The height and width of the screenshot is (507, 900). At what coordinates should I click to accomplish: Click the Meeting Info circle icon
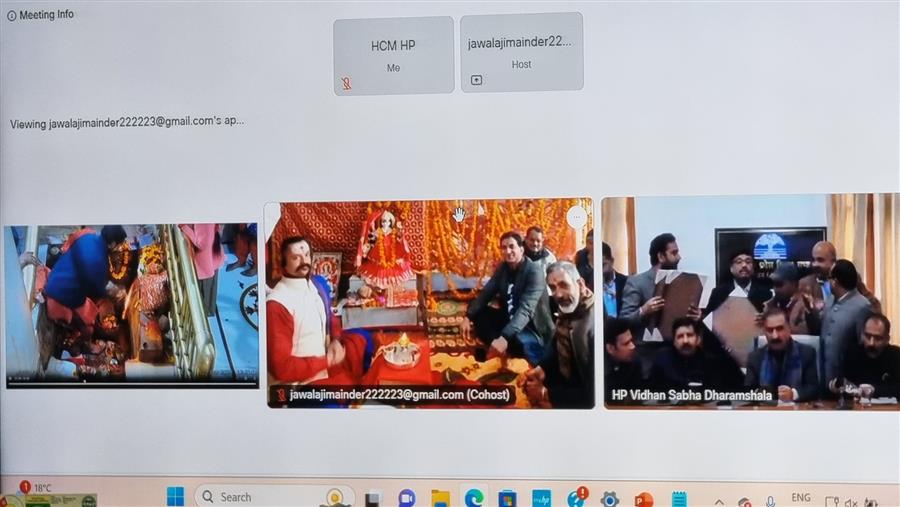(x=11, y=16)
